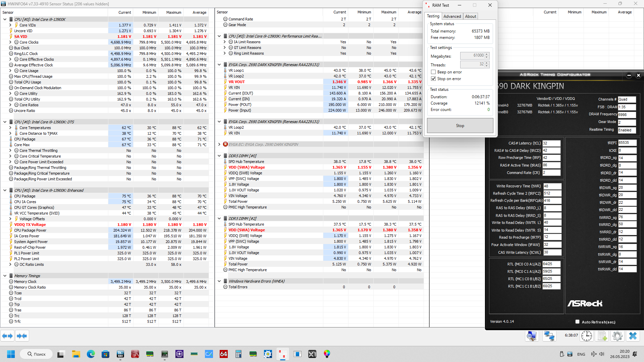
Task: Click the Megabytes spinner up arrow
Action: [x=487, y=54]
